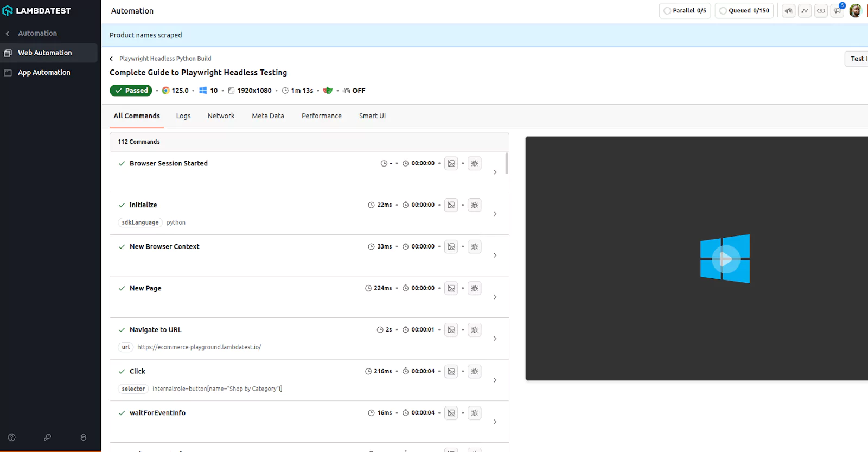
Task: Mark bug icon for Browser Session Started
Action: click(475, 163)
